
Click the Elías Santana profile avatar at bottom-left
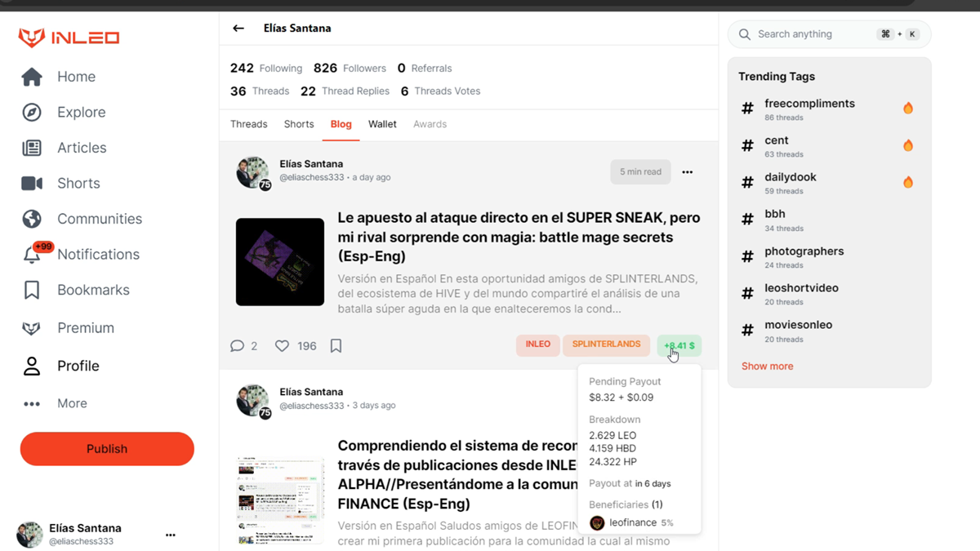point(30,535)
